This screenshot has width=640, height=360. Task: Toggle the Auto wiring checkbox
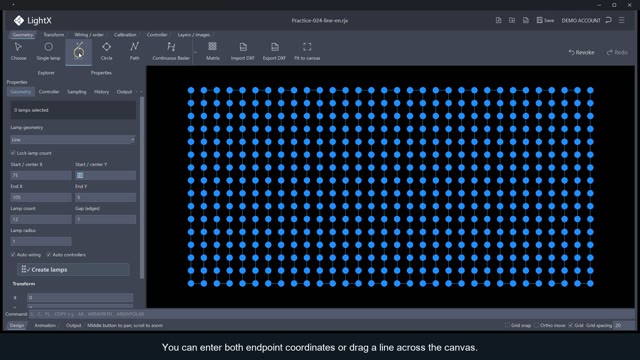pyautogui.click(x=13, y=254)
